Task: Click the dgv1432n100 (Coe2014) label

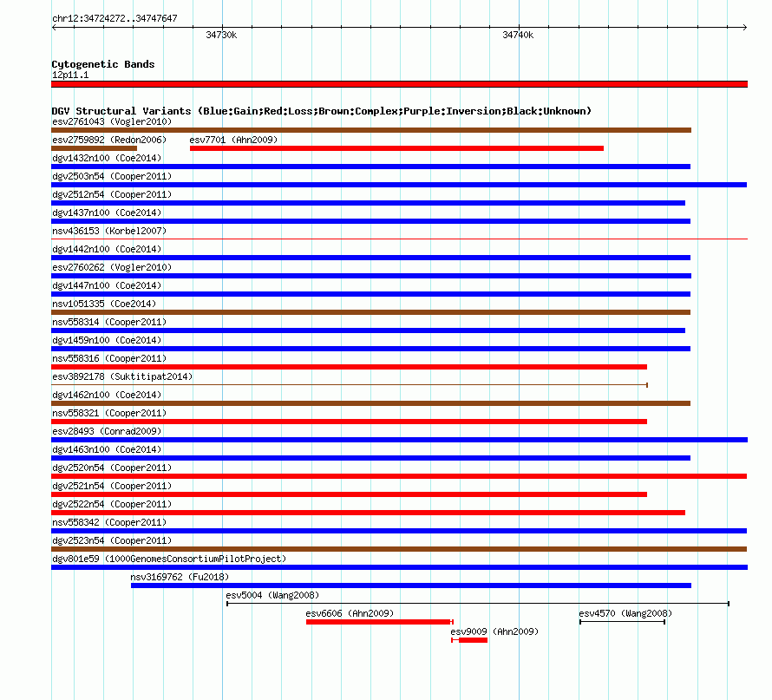Action: [x=107, y=158]
